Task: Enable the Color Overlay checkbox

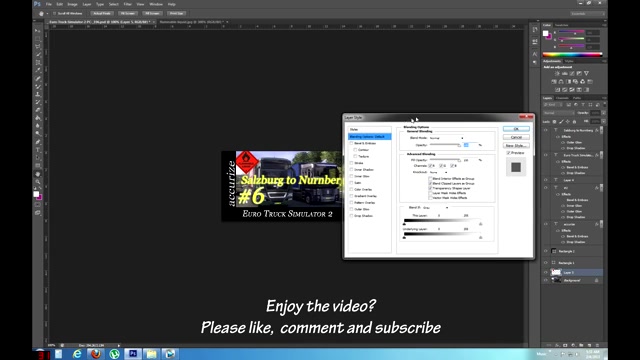Action: click(351, 189)
